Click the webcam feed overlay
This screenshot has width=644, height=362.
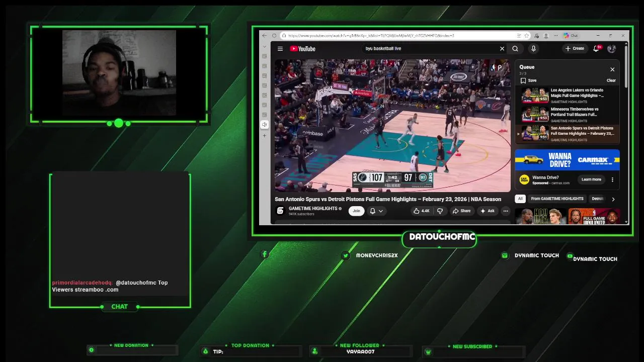(x=119, y=74)
